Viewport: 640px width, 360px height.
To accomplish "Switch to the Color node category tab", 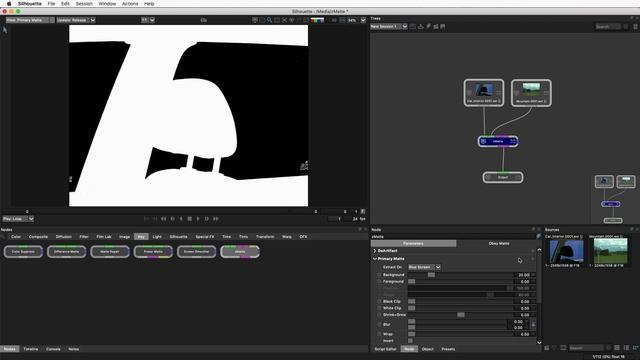I will coord(16,237).
